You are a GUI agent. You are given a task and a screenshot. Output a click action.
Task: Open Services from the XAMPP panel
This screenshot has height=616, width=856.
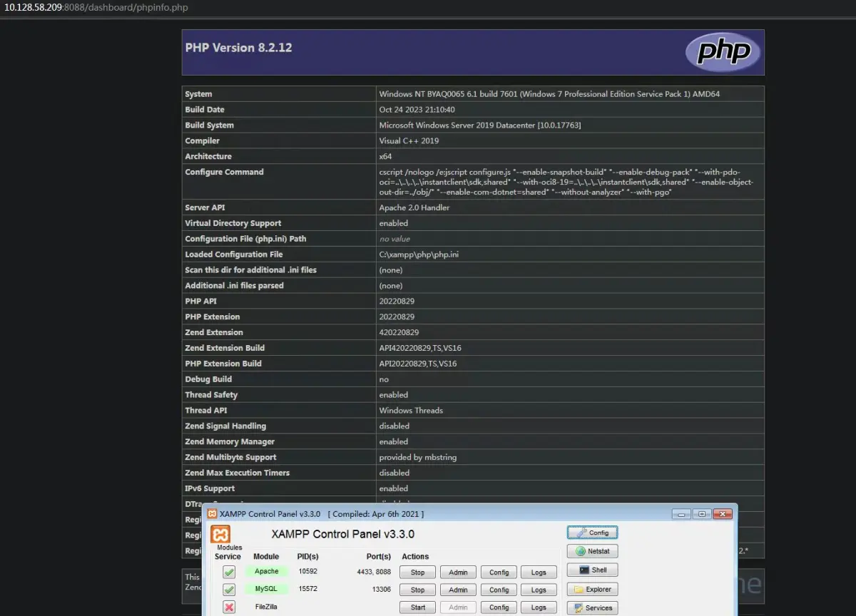click(592, 608)
